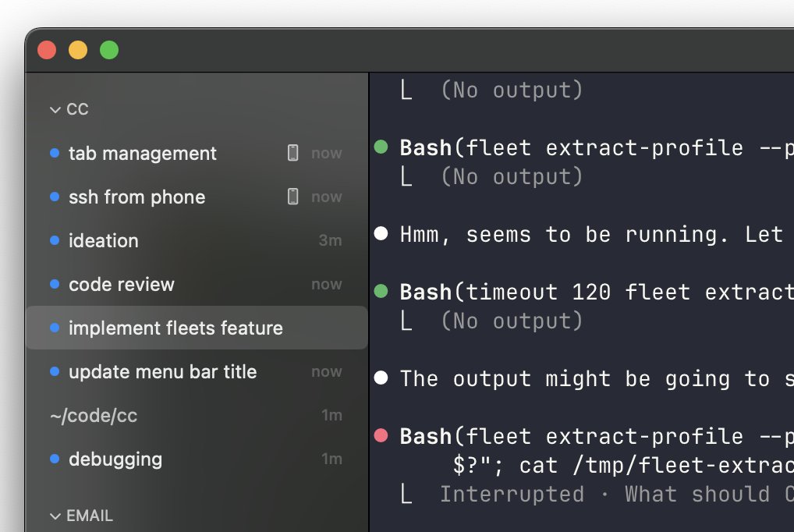This screenshot has height=532, width=794.
Task: Click phone icon on ssh from phone row
Action: click(292, 196)
